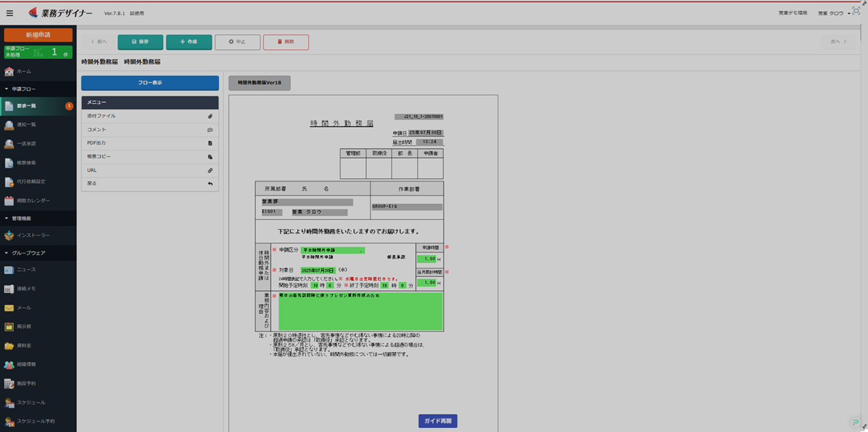Open the 申請フロー未処理 1件 counter
868x432 pixels.
point(38,52)
